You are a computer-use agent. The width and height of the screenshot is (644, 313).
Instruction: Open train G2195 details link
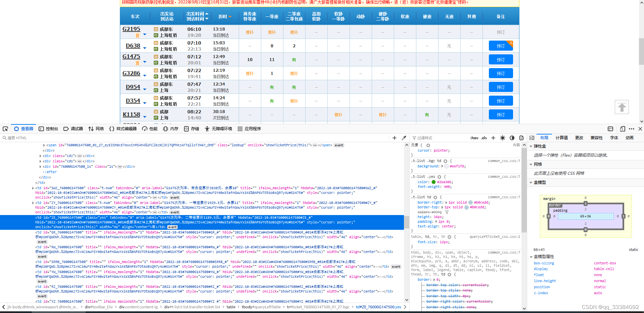pos(131,29)
